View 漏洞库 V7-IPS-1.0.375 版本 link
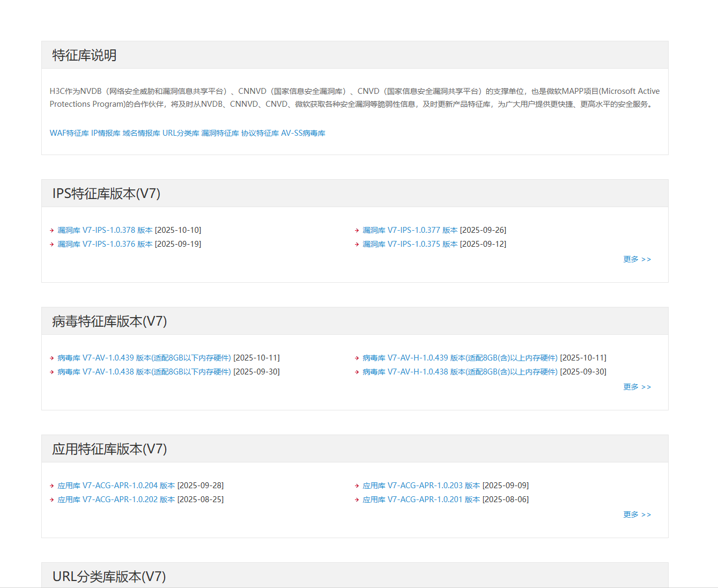The width and height of the screenshot is (718, 588). (x=410, y=244)
